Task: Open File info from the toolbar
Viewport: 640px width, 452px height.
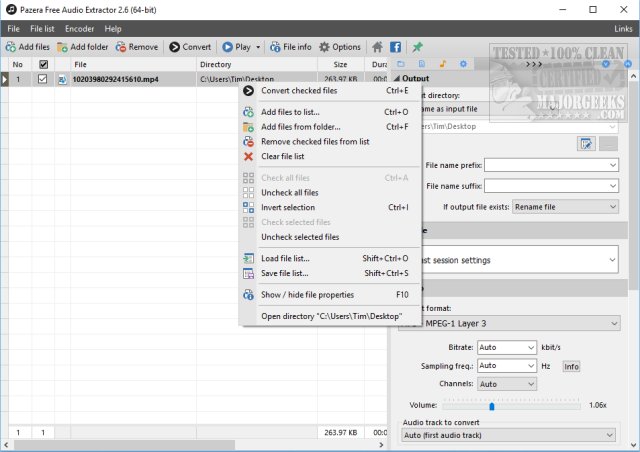Action: point(275,47)
